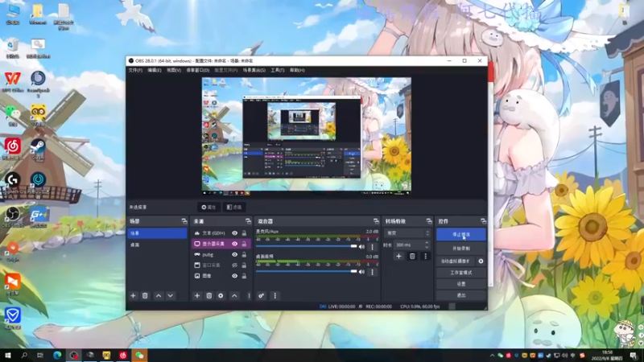This screenshot has width=644, height=362.
Task: Click the 桌面音频 volume slider
Action: [x=307, y=271]
